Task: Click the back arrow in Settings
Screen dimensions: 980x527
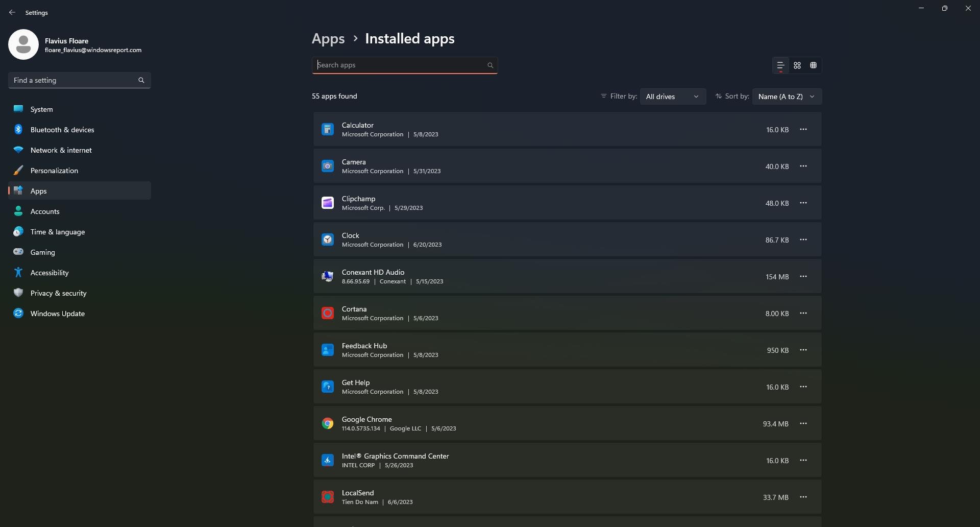Action: [x=12, y=12]
